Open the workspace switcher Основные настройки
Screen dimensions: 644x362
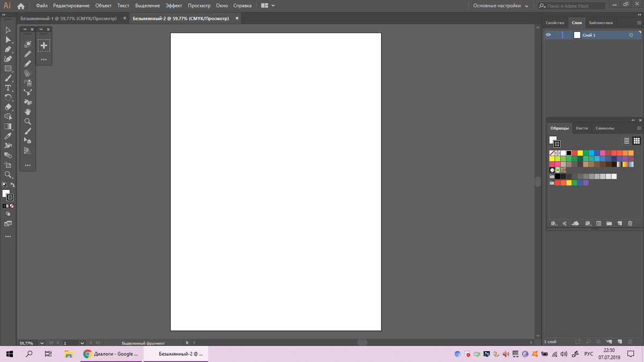click(500, 6)
